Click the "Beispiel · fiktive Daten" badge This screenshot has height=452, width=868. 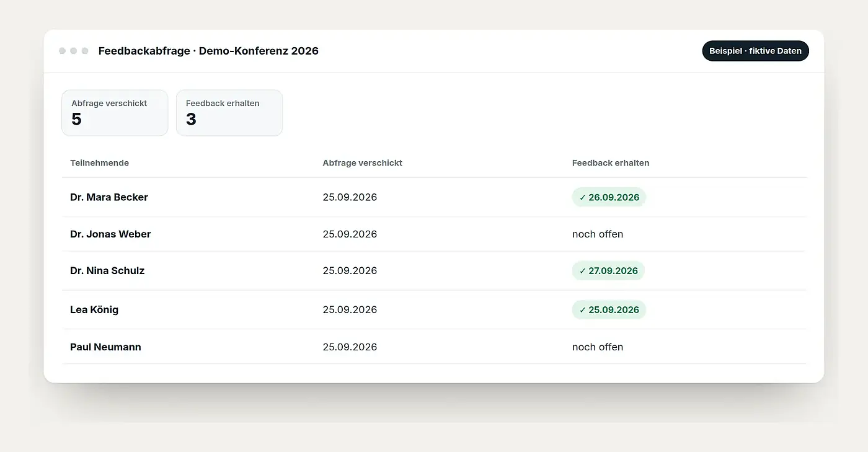tap(755, 51)
